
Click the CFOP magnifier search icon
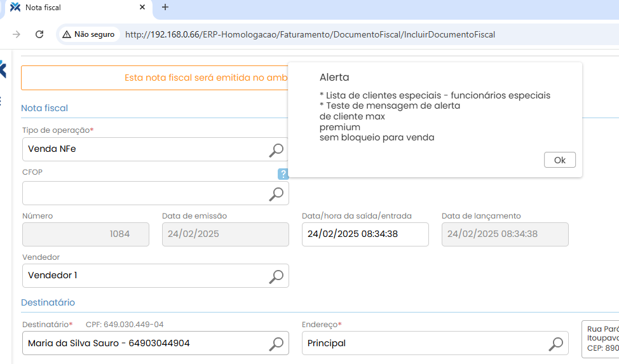point(276,194)
